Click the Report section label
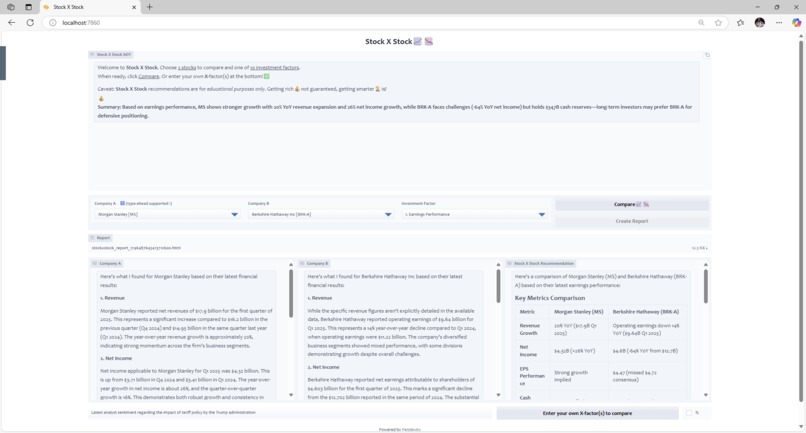This screenshot has width=806, height=433. tap(101, 238)
